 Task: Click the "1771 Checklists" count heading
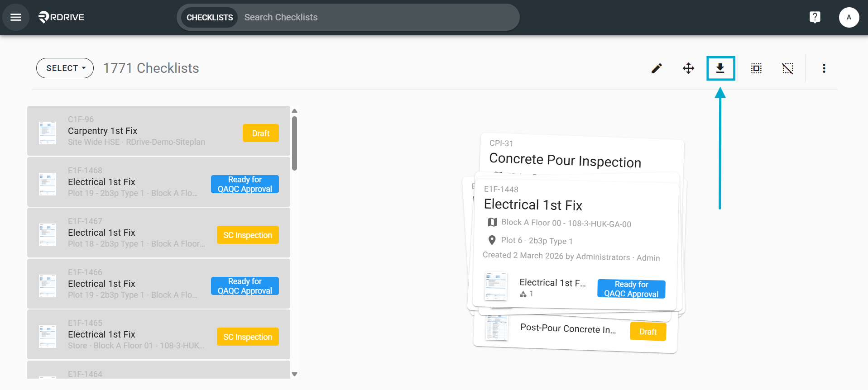(151, 68)
